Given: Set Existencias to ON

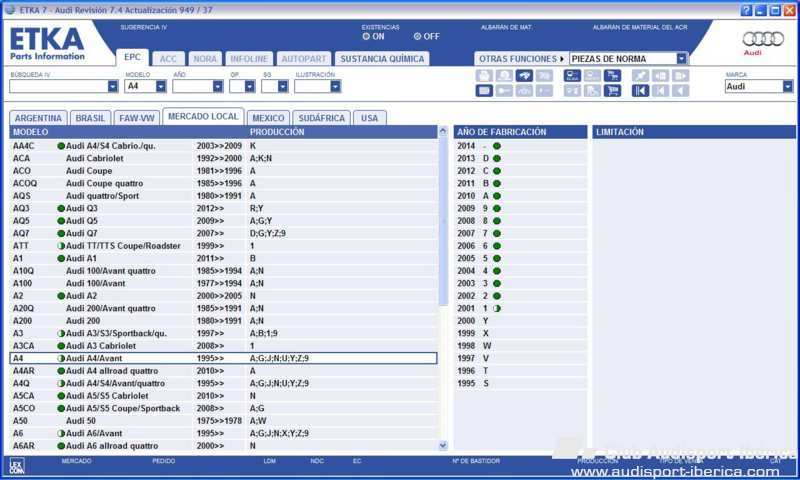Looking at the screenshot, I should 366,37.
